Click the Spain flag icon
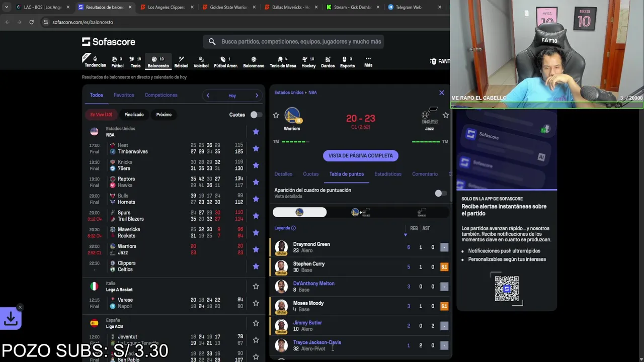 (94, 323)
